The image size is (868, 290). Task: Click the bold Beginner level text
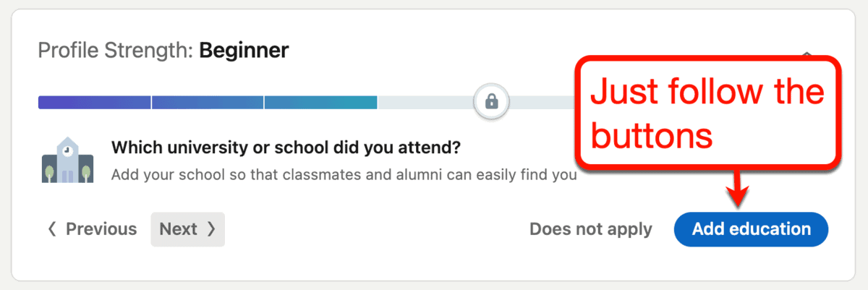[244, 51]
